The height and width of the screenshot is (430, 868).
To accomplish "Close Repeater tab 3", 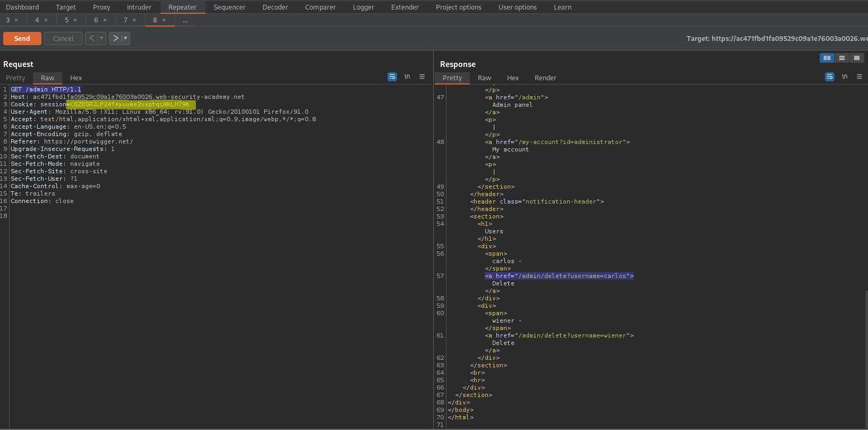I will coord(16,20).
